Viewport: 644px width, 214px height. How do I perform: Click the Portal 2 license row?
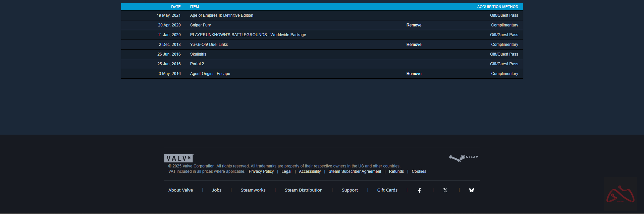click(197, 64)
